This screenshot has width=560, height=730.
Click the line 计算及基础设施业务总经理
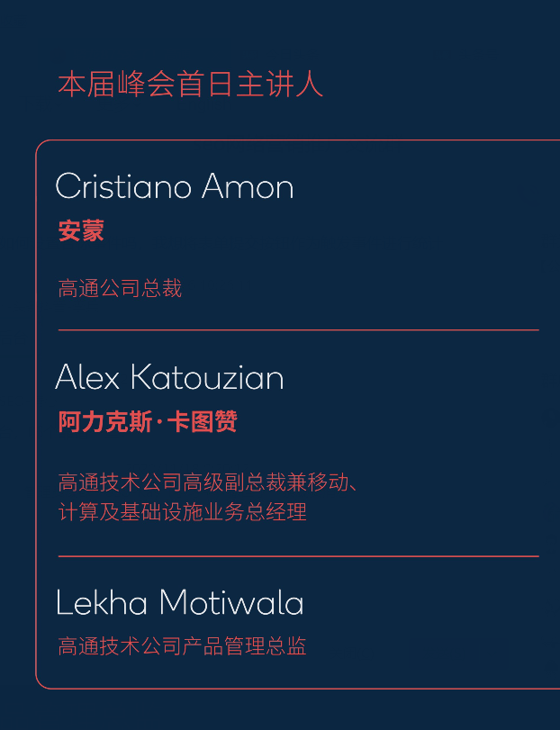point(183,512)
